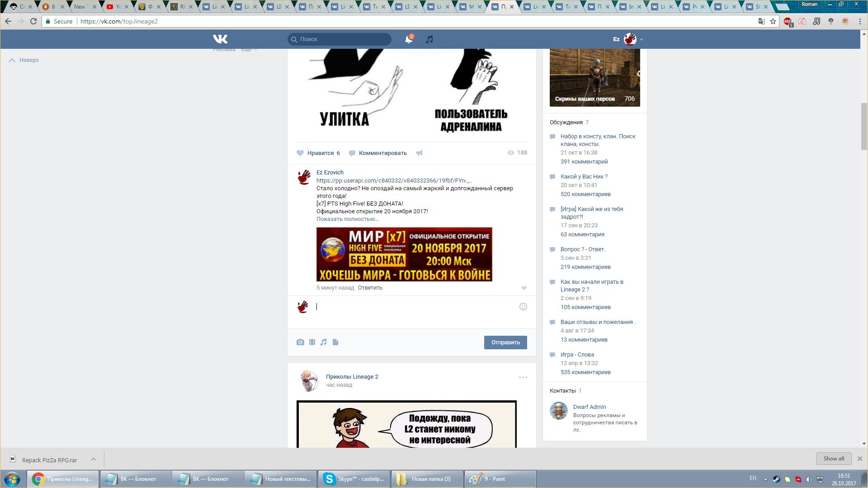
Task: Click the VK logo home icon
Action: pos(220,39)
